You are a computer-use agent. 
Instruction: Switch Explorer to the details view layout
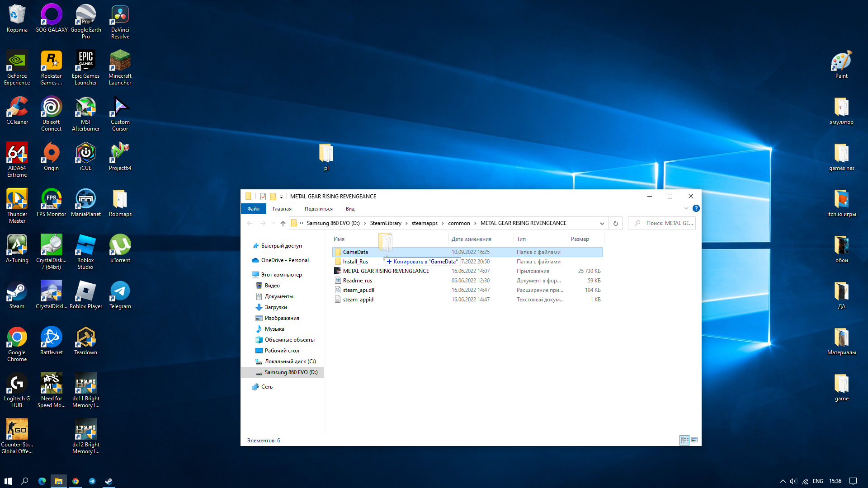tap(684, 440)
